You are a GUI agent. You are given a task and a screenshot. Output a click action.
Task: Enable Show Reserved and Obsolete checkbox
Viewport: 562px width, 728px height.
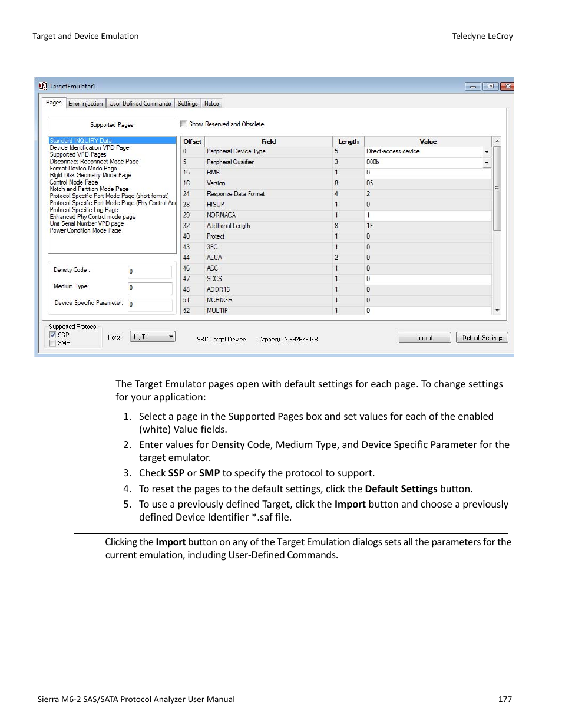coord(184,124)
